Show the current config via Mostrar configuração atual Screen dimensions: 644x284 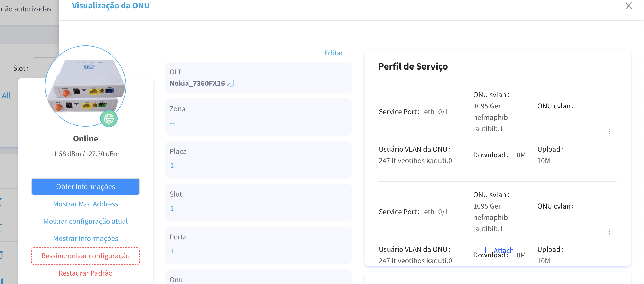pyautogui.click(x=86, y=221)
